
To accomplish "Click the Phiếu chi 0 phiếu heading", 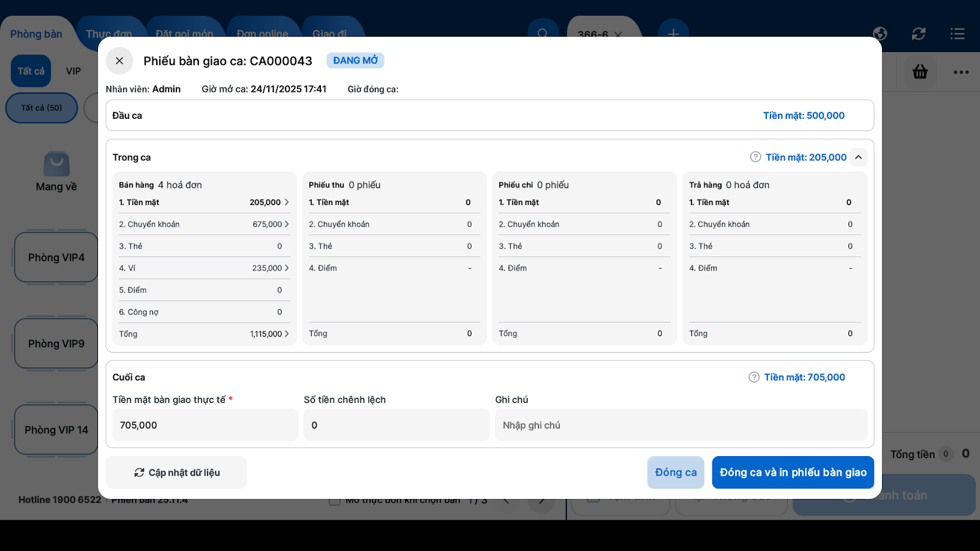I will pos(533,185).
